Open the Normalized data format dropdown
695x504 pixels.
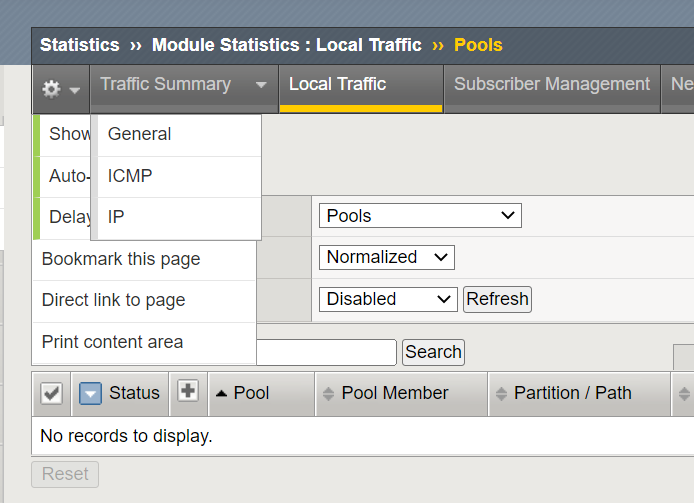tap(387, 257)
